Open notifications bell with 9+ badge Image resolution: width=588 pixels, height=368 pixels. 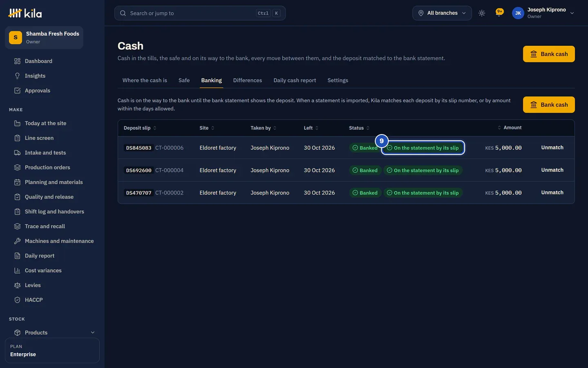[x=499, y=13]
